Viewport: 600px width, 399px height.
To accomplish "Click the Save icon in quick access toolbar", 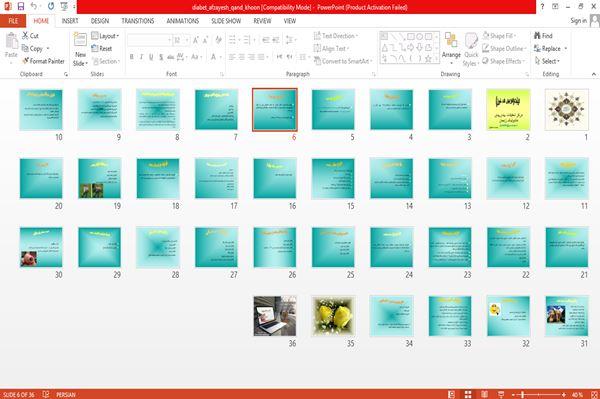I will [x=21, y=7].
